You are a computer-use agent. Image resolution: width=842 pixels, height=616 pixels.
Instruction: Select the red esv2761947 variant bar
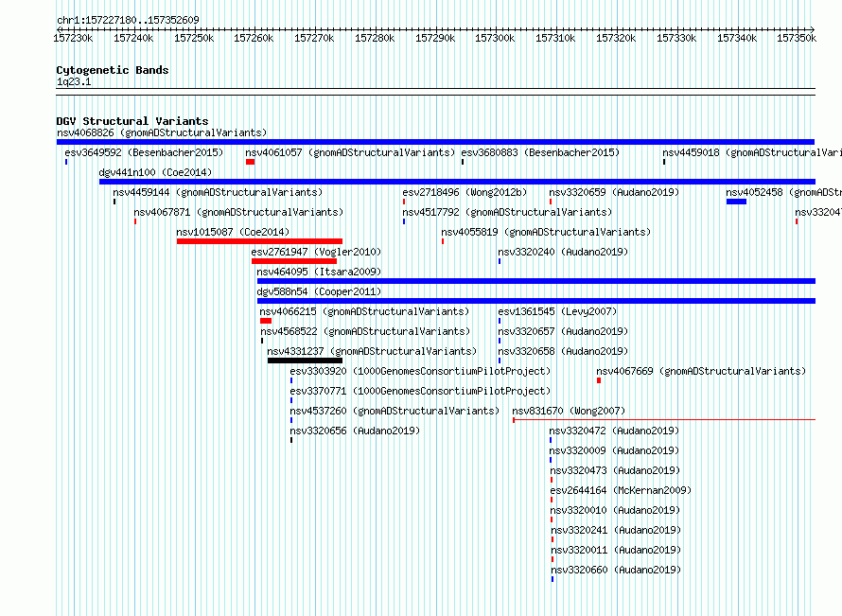tap(294, 261)
